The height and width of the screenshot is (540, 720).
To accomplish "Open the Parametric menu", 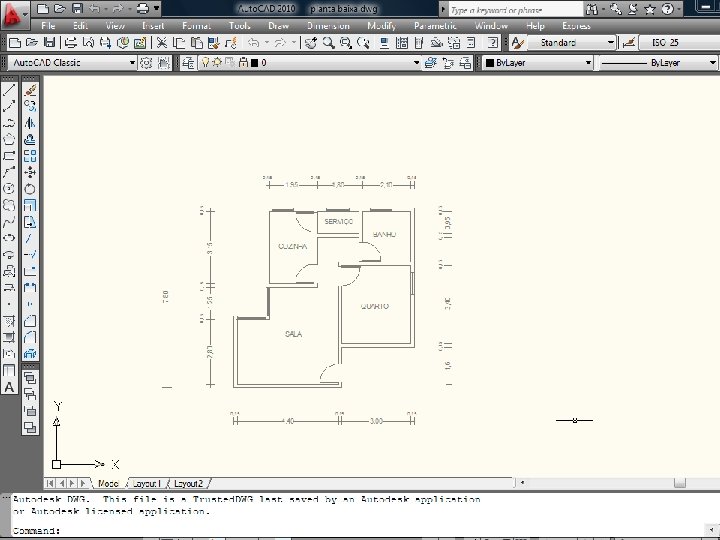I will click(435, 26).
